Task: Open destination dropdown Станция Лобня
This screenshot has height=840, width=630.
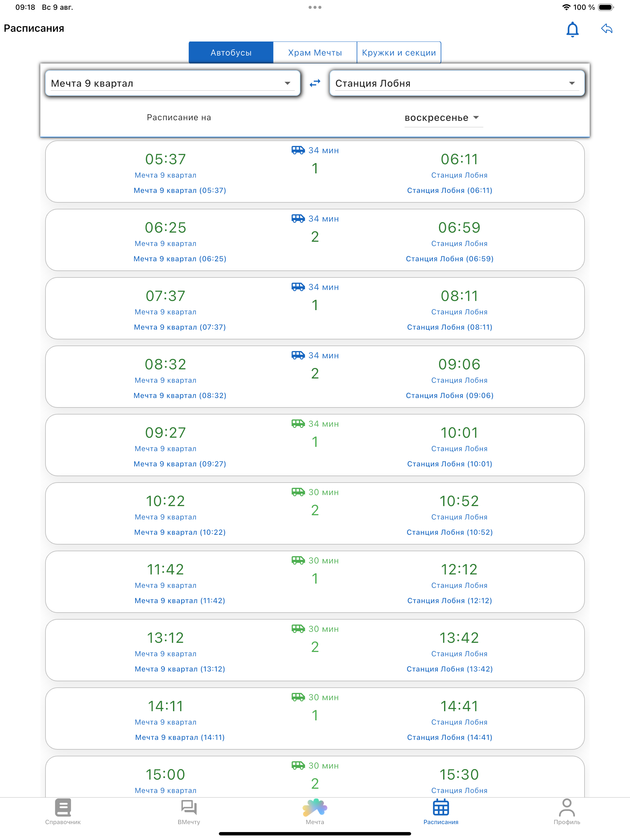Action: point(457,83)
